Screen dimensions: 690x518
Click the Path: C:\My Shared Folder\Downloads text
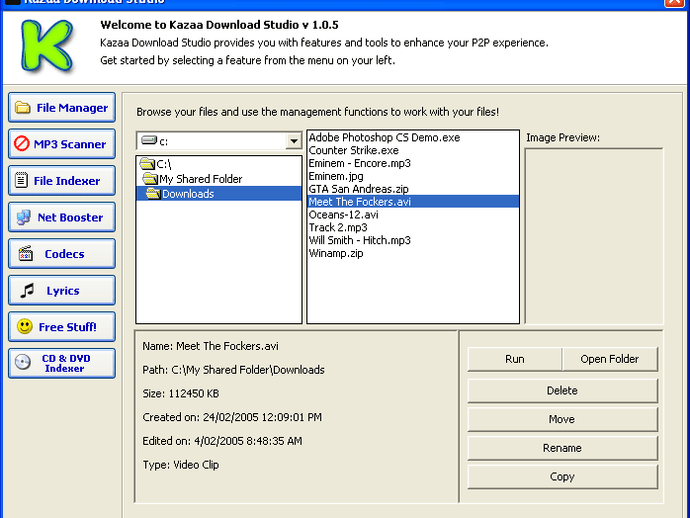(x=233, y=370)
